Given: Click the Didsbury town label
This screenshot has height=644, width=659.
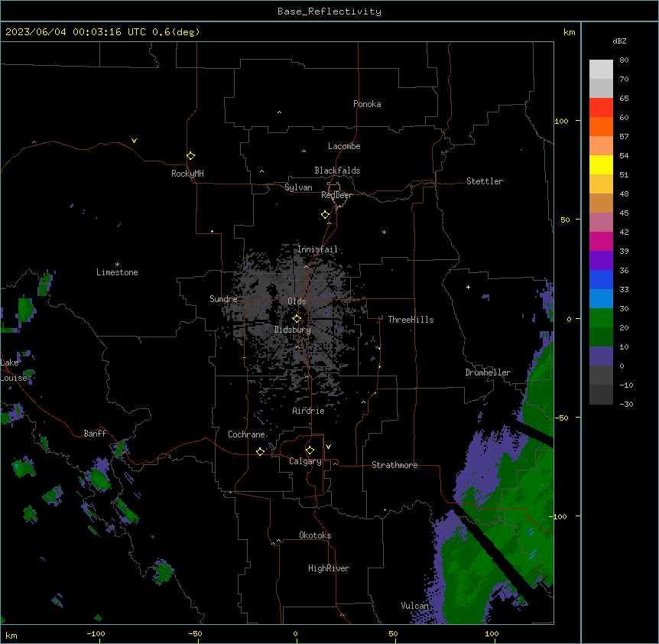Looking at the screenshot, I should 293,330.
